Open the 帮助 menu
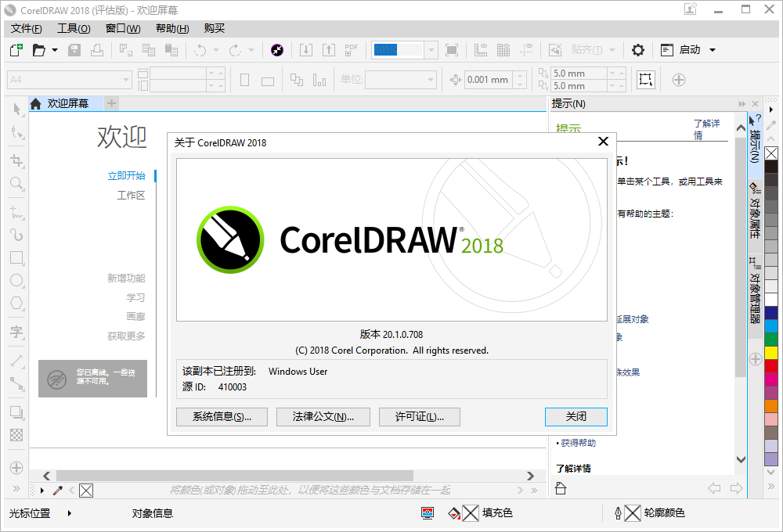Image resolution: width=783 pixels, height=532 pixels. [171, 28]
